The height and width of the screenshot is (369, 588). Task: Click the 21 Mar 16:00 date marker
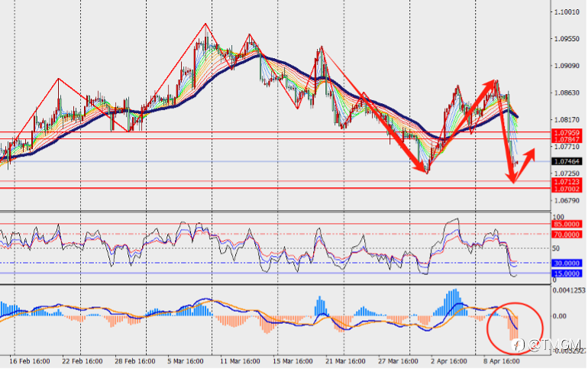click(x=345, y=361)
